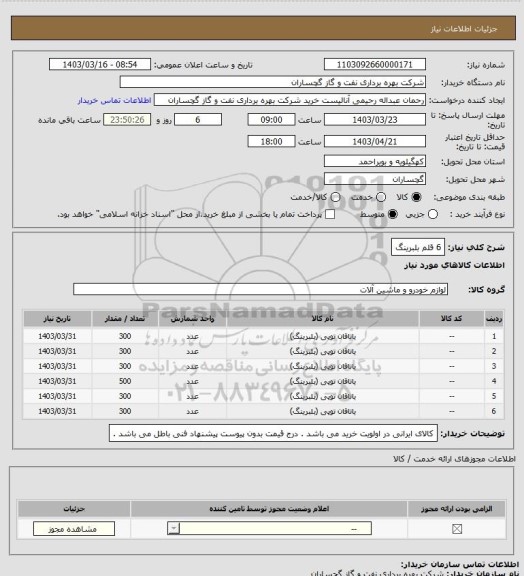This screenshot has height=576, width=524.
Task: Click the announcement date field 1403/03/16 - 08:54
Action: tap(100, 64)
